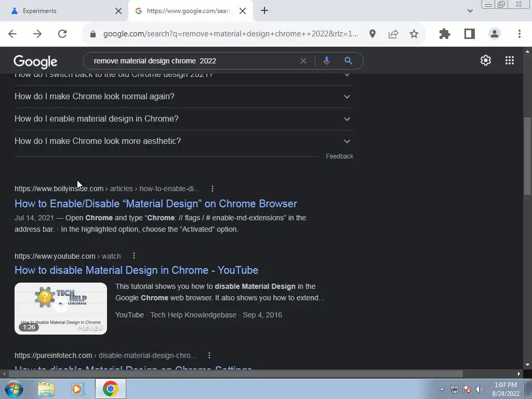Screen dimensions: 532x399
Task: Go back to the previous page
Action: (x=12, y=34)
